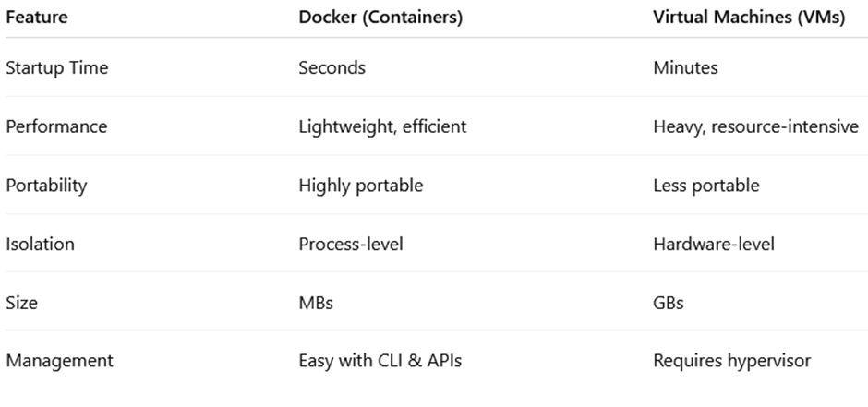Select the Performance row label

click(x=56, y=126)
